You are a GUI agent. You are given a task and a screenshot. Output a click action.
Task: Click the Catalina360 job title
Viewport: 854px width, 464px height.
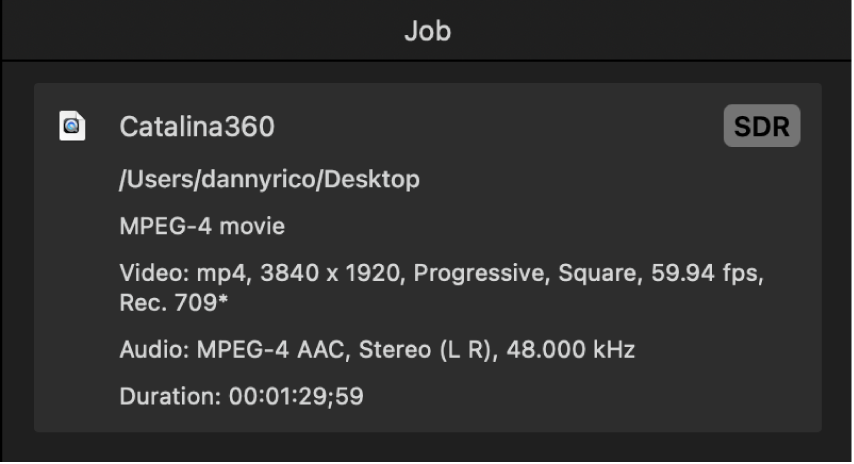[197, 127]
